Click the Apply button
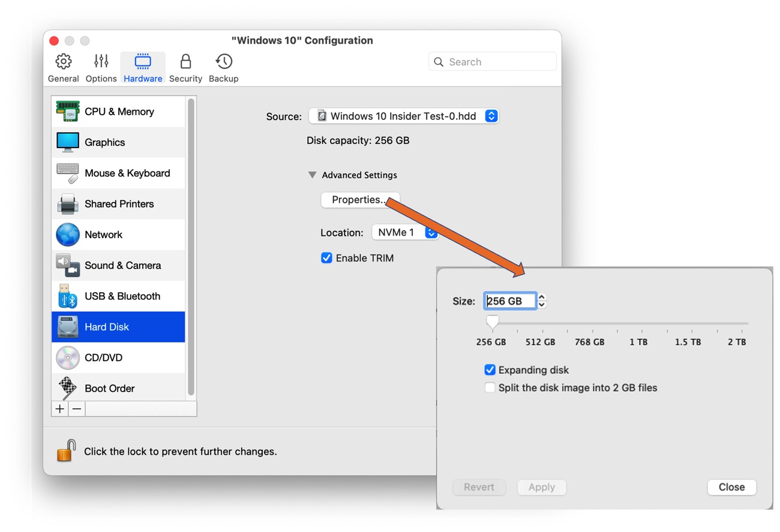 542,487
